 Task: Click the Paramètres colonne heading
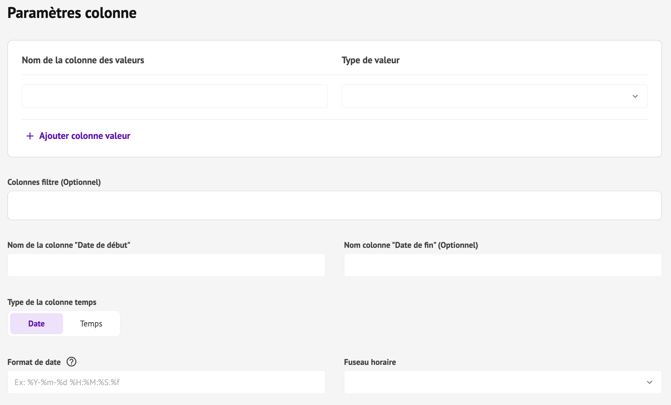(x=72, y=14)
